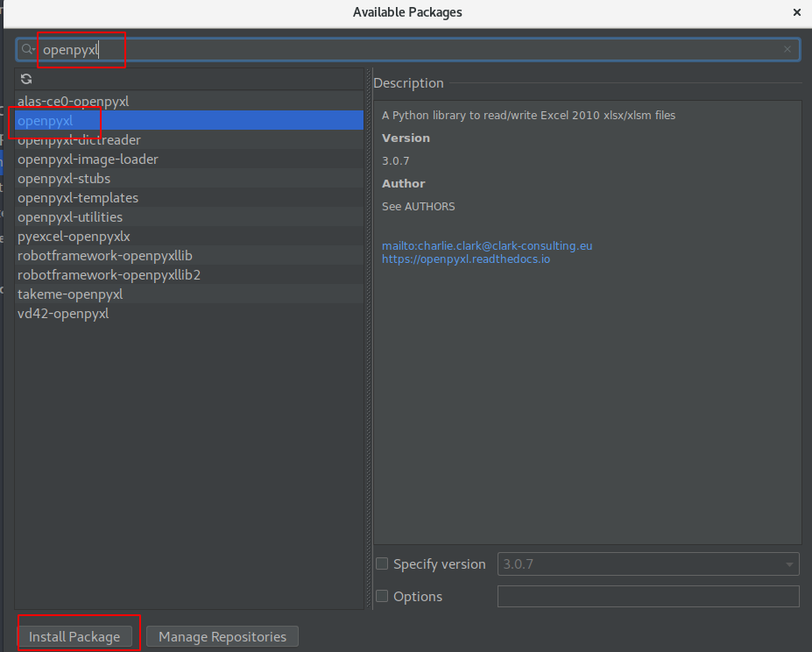
Task: Select robotframework-openpyxllib package
Action: pyautogui.click(x=189, y=256)
